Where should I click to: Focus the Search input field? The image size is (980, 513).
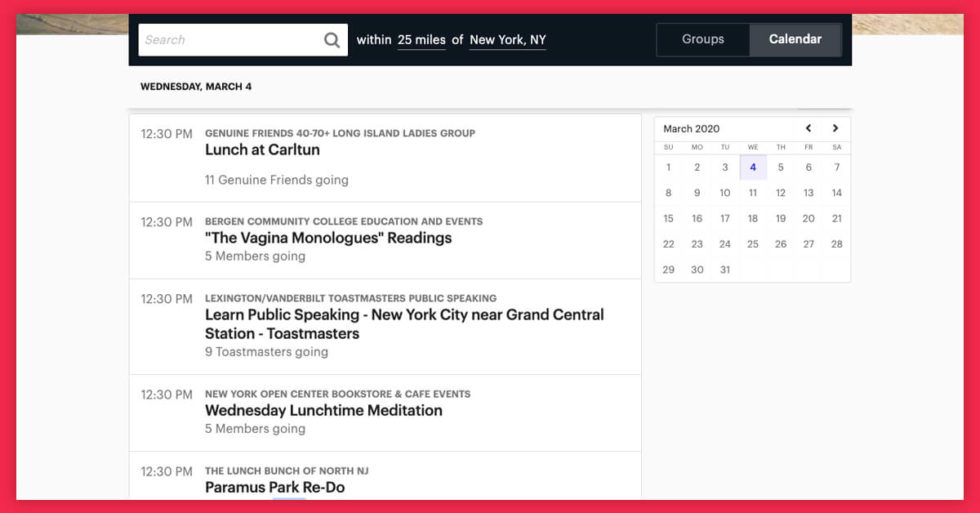point(243,40)
